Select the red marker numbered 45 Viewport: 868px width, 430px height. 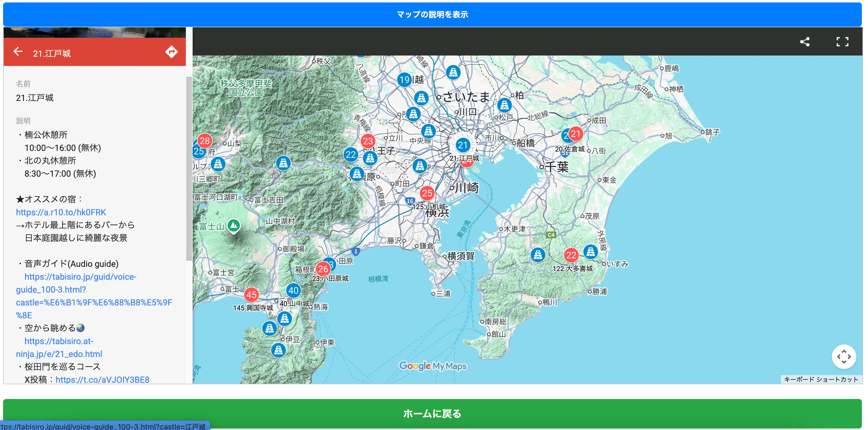pyautogui.click(x=252, y=295)
